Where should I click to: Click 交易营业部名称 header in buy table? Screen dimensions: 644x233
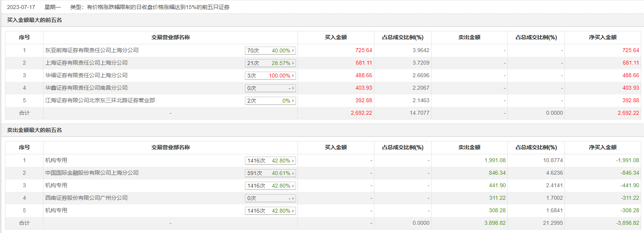click(x=171, y=37)
